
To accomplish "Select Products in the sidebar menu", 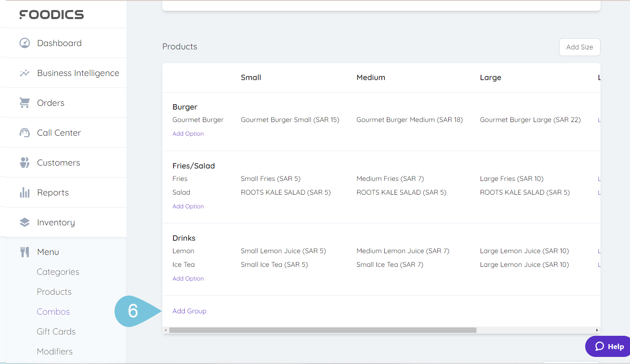I will click(54, 292).
